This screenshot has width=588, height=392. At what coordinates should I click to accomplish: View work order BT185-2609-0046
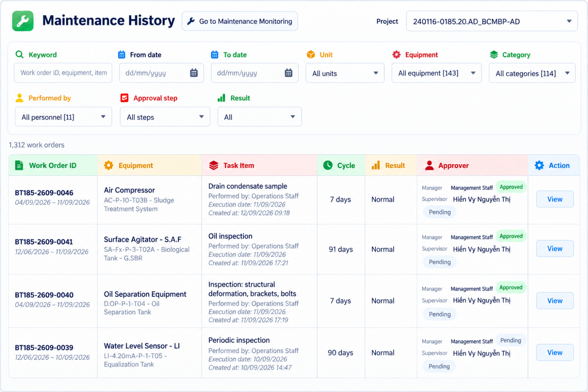[x=555, y=199]
